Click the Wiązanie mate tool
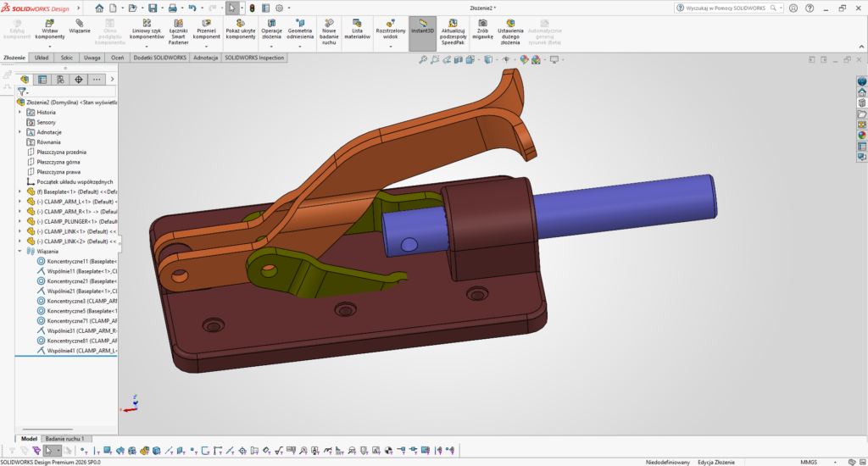 pos(80,27)
